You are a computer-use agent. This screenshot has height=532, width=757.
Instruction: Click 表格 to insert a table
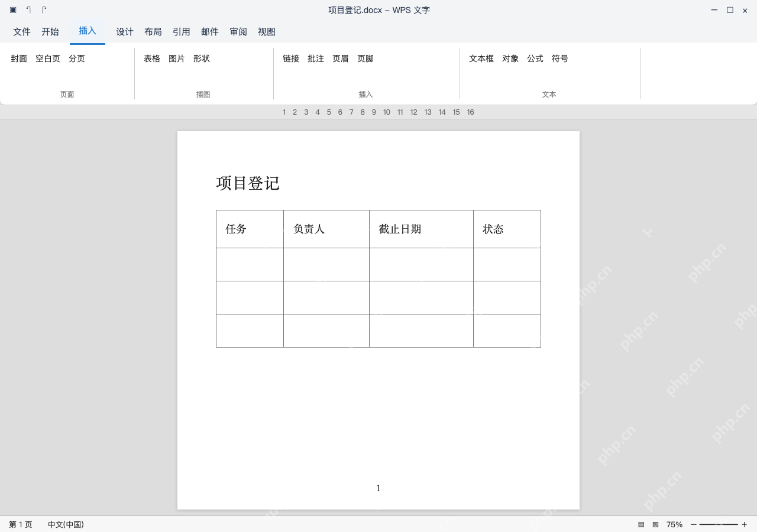[152, 59]
